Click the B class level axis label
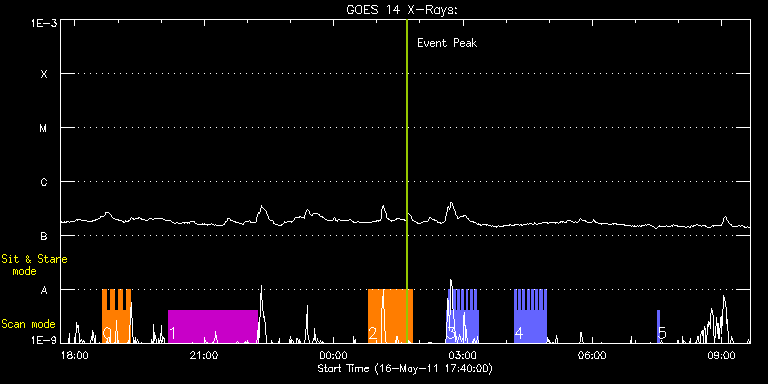768x384 pixels. (44, 237)
